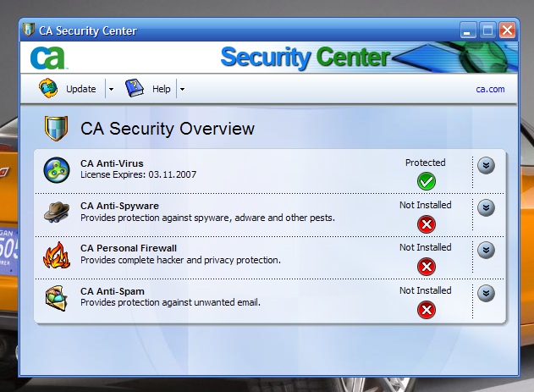Open the Update dropdown arrow
The image size is (534, 392).
click(x=111, y=89)
